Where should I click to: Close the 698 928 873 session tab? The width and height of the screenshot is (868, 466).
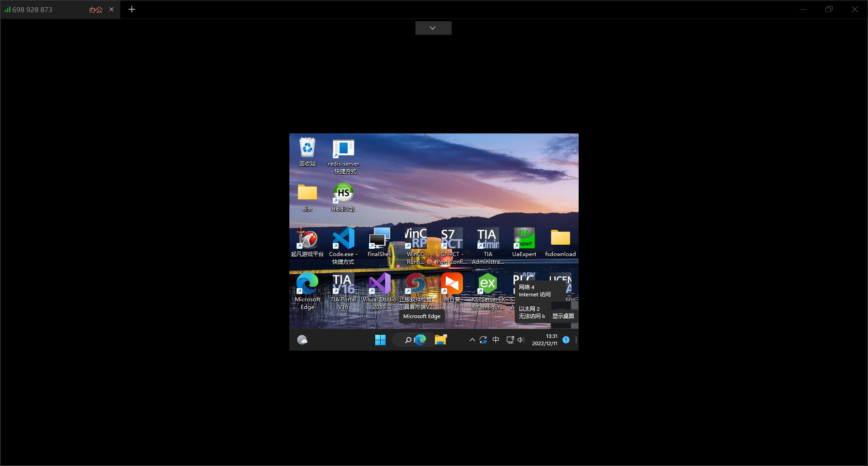pyautogui.click(x=112, y=10)
